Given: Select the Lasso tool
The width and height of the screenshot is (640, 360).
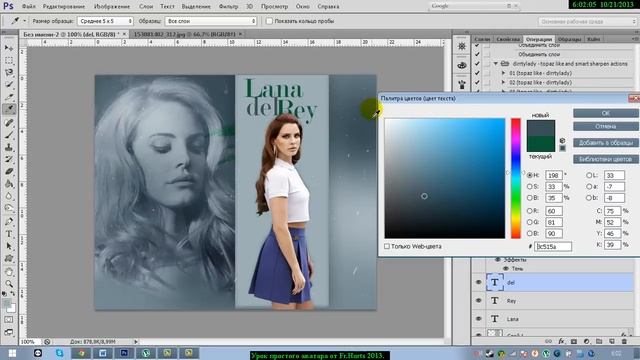Looking at the screenshot, I should point(9,73).
